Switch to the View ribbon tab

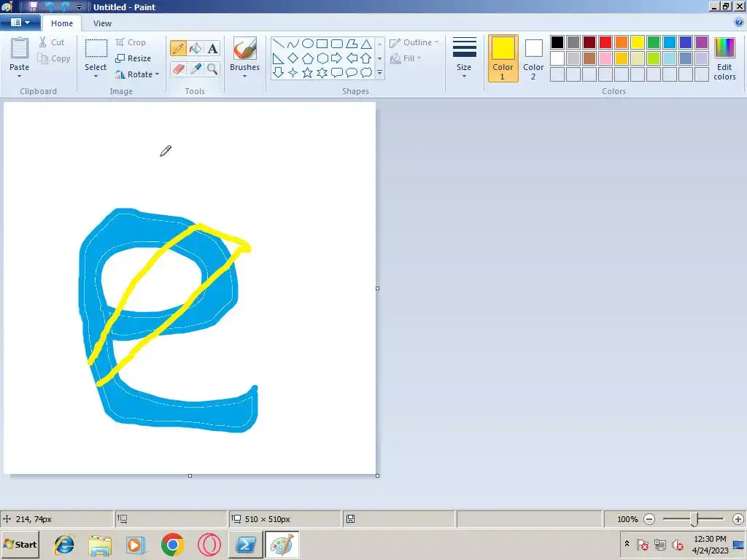(102, 23)
